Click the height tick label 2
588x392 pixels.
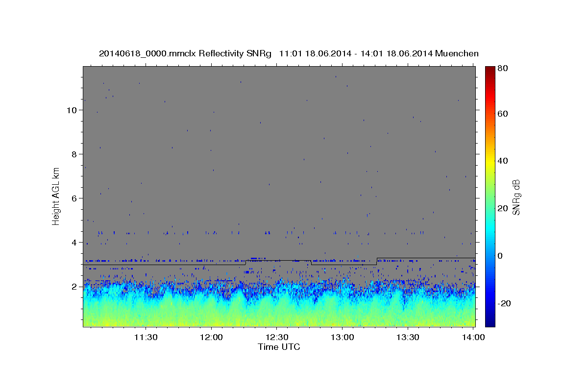pos(74,287)
